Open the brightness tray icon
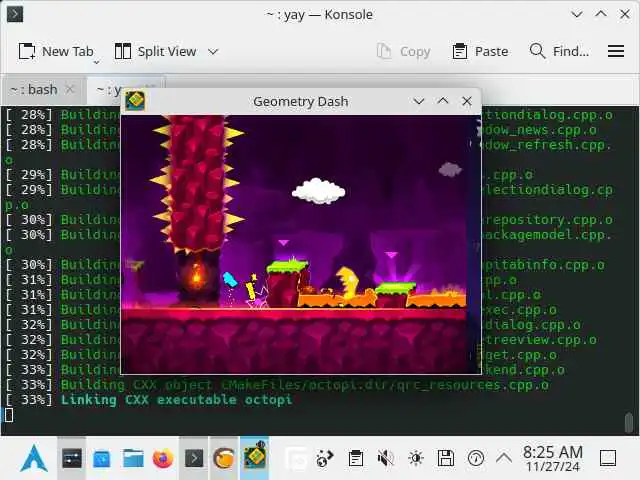640x480 pixels. pos(416,458)
